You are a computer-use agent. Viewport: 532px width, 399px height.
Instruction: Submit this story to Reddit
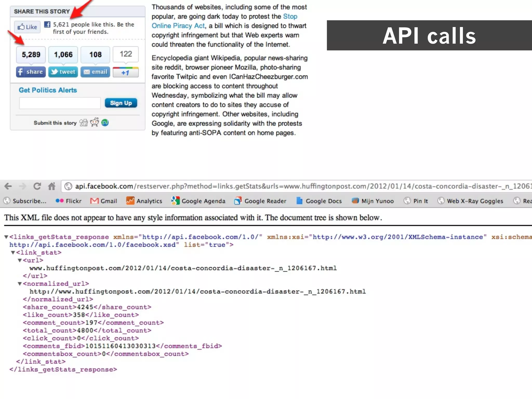tap(95, 122)
